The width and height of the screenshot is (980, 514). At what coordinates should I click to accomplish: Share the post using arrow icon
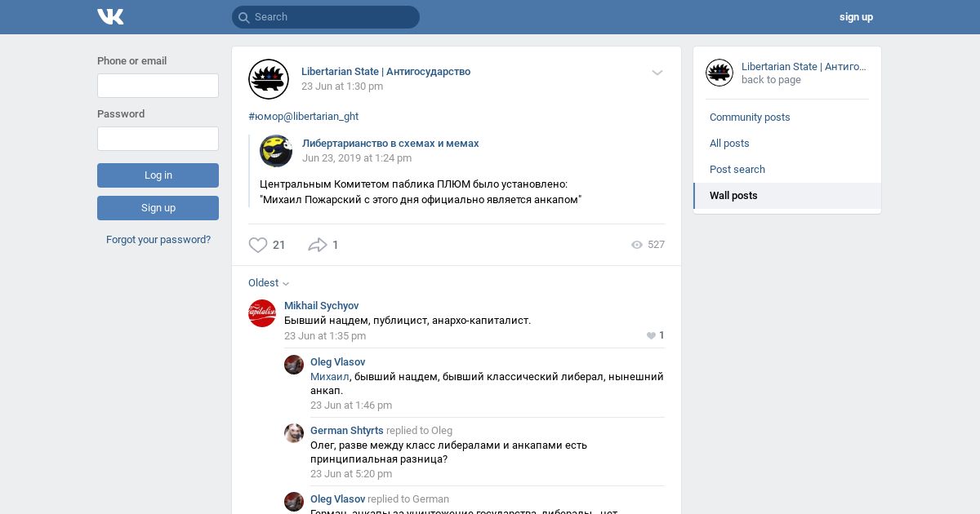(318, 245)
